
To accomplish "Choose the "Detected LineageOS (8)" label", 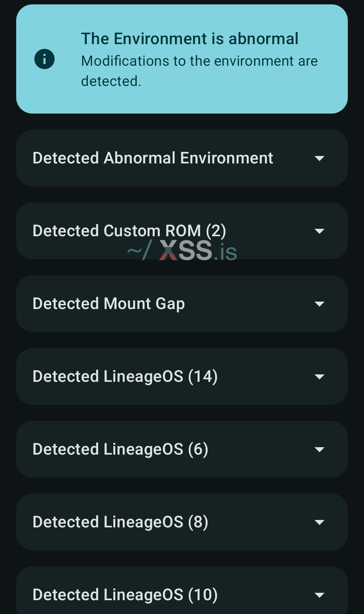I will (120, 522).
